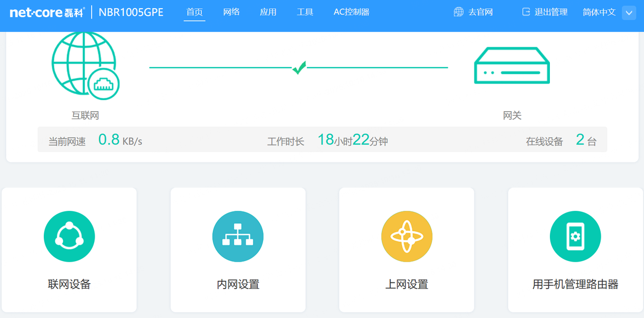Click the NBR1005GPE model name
The width and height of the screenshot is (644, 318).
[x=131, y=13]
